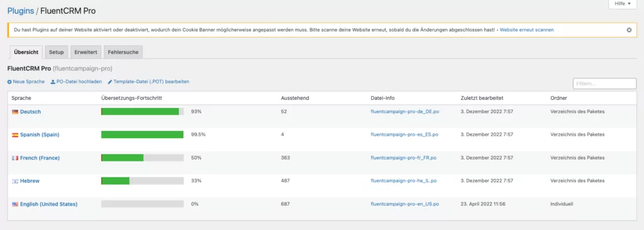Open the Setup tab
Screen dimensions: 644x230
coord(56,52)
